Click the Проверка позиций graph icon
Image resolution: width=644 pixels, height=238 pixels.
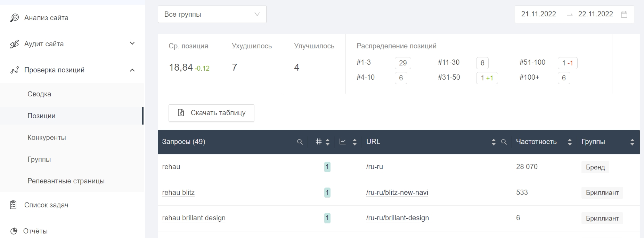pos(14,70)
